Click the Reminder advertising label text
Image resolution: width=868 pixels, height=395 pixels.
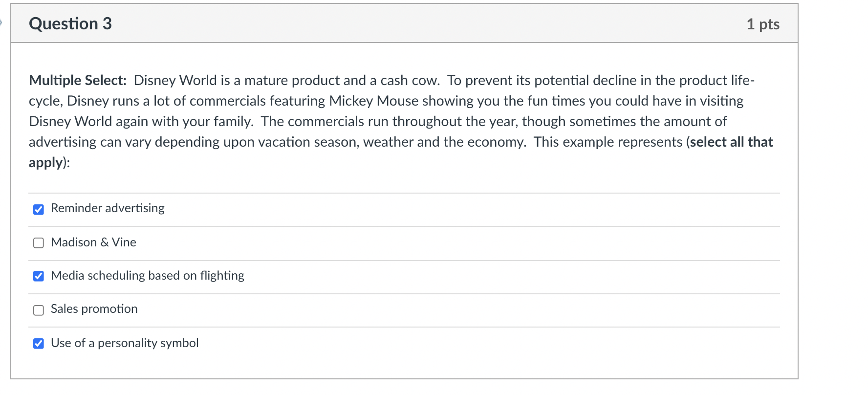tap(108, 209)
